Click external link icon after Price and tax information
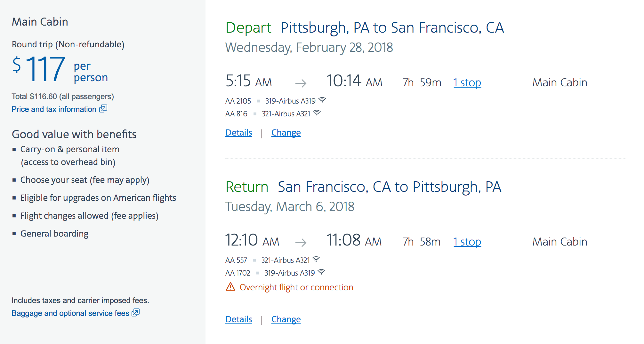 click(103, 109)
